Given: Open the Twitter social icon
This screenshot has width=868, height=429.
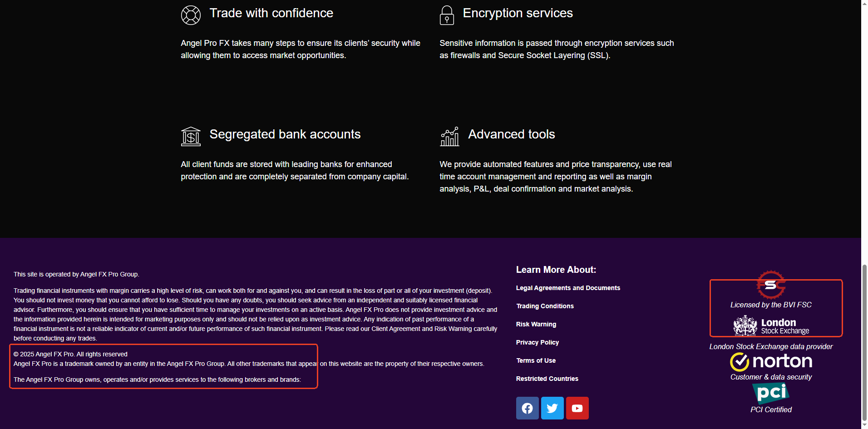Looking at the screenshot, I should pyautogui.click(x=552, y=408).
